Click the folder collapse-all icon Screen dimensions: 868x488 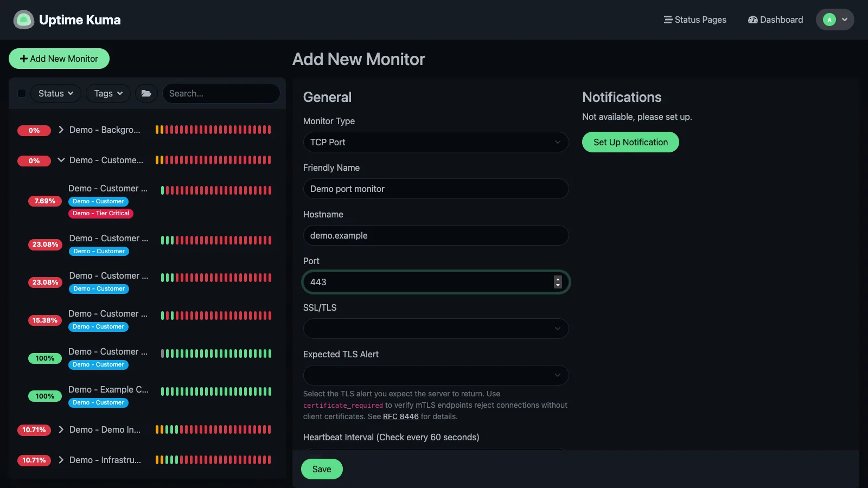[146, 93]
